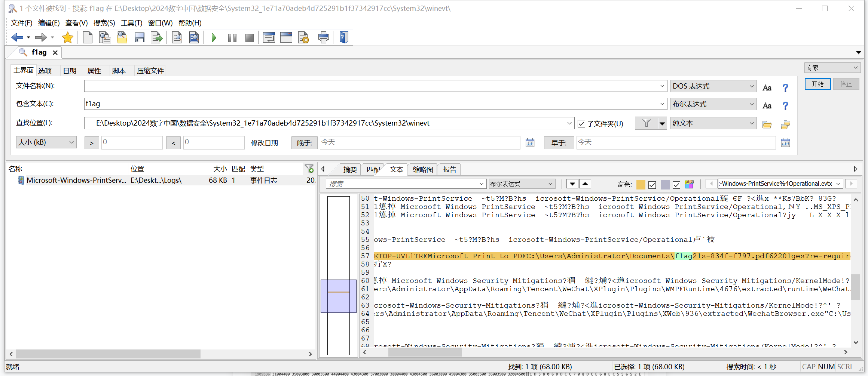Viewport: 868px width, 376px height.
Task: Open the 专家 mode dropdown
Action: click(832, 68)
